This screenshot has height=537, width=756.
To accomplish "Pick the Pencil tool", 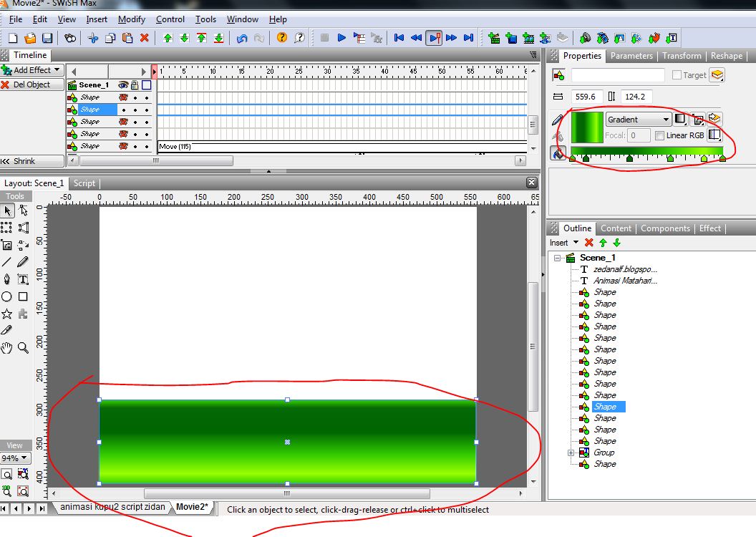I will [22, 261].
